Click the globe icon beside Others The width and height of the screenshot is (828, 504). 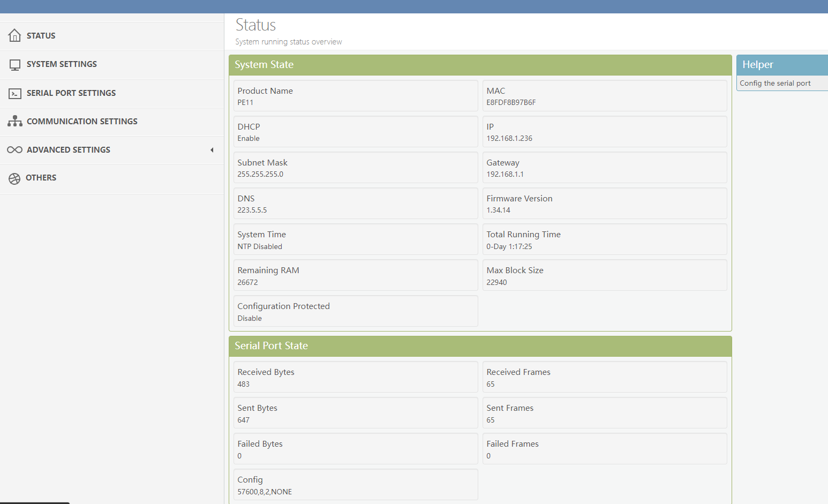coord(14,178)
